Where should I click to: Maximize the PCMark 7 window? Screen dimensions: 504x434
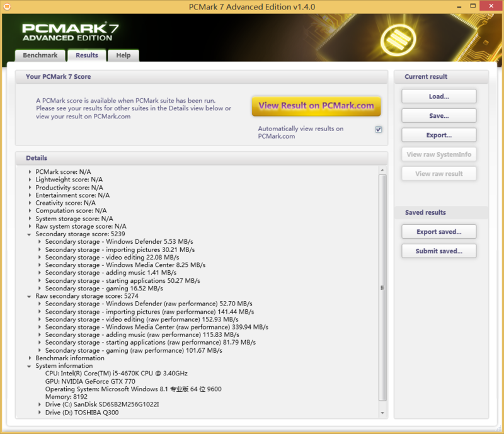click(x=472, y=6)
